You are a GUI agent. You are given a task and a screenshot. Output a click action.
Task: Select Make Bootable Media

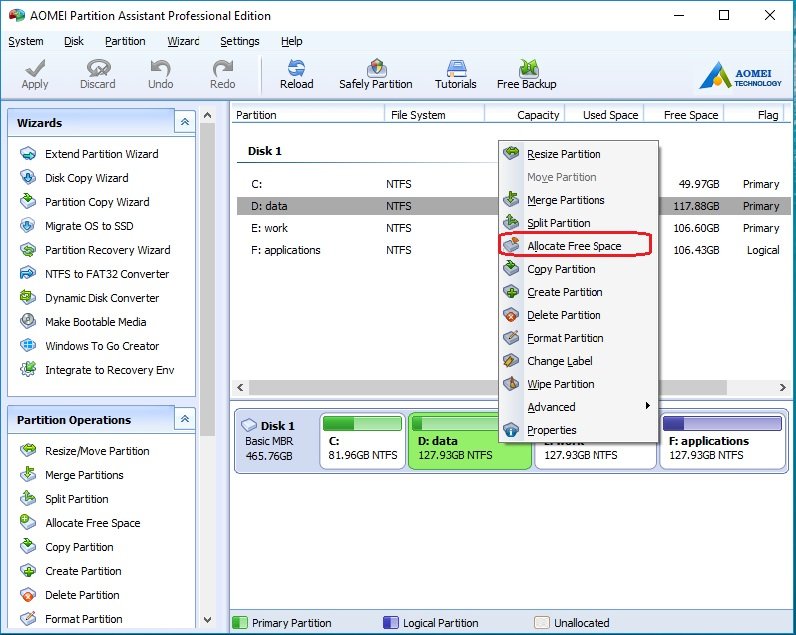click(x=95, y=322)
